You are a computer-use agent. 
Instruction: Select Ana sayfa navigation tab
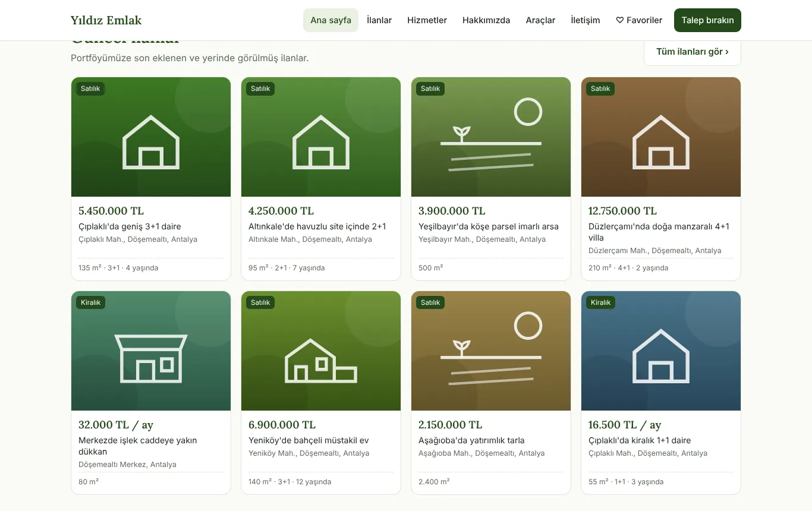click(331, 20)
